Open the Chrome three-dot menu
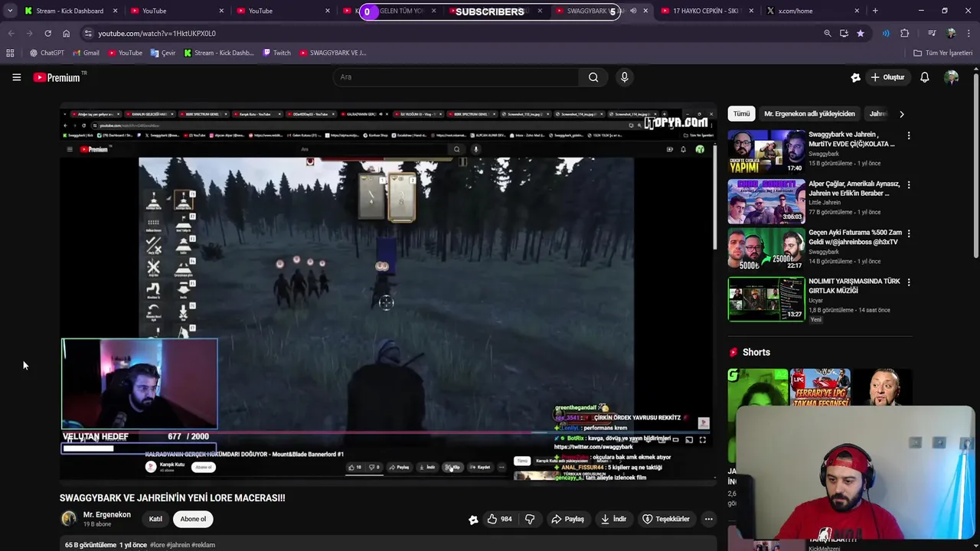Screen dimensions: 980x551 click(968, 34)
